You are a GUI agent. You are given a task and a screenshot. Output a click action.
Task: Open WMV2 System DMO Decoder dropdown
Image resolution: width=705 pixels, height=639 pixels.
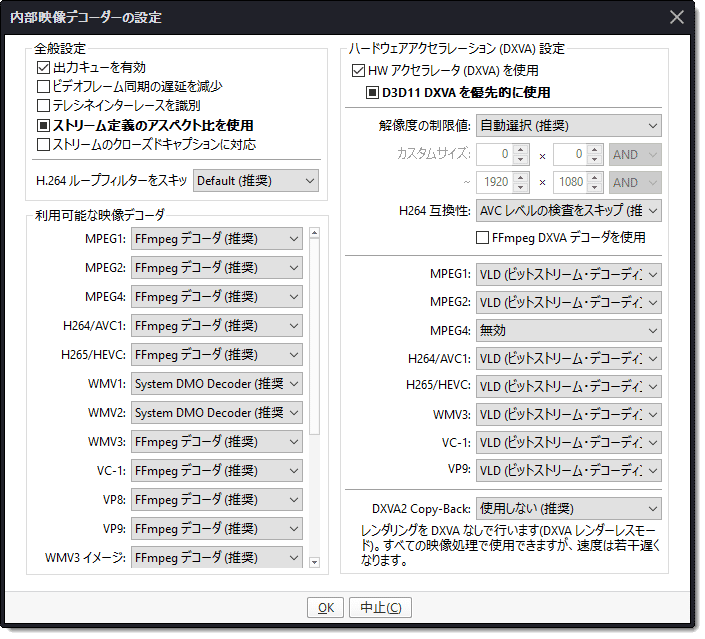pos(217,413)
